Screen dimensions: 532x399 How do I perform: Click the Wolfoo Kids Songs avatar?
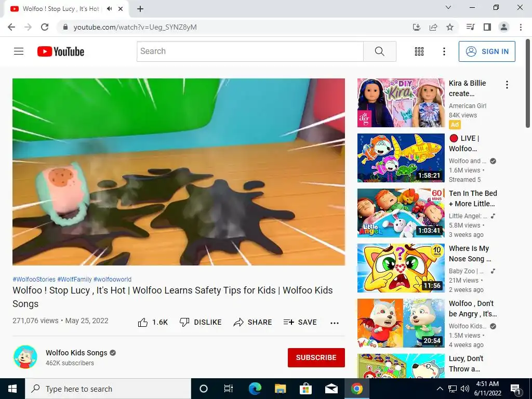click(x=25, y=357)
